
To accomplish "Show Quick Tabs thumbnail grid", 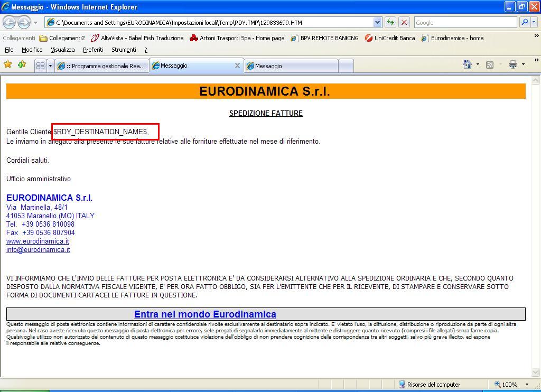I will 40,66.
